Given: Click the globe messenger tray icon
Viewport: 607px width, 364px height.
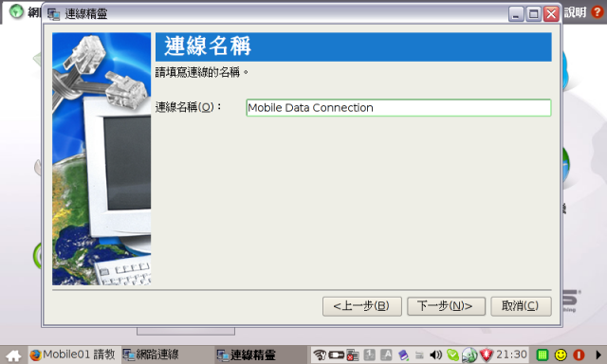Looking at the screenshot, I should click(x=469, y=355).
